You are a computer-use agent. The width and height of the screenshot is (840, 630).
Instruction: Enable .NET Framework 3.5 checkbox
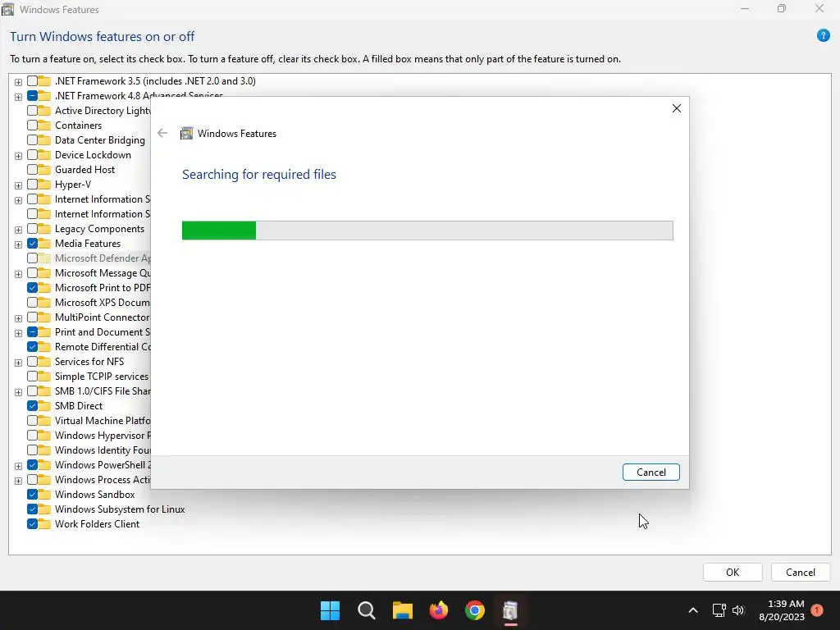coord(32,81)
